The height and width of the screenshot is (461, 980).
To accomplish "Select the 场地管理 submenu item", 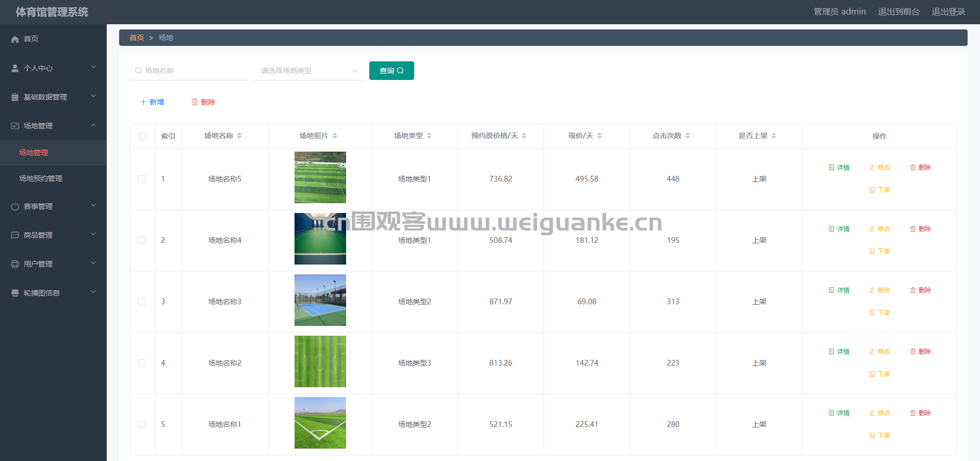I will pos(34,153).
